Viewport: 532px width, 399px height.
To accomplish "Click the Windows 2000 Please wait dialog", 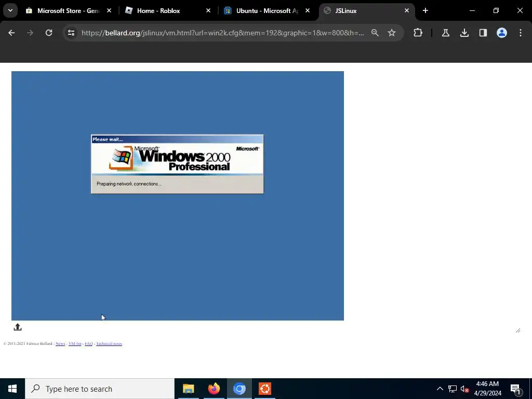I will [x=177, y=164].
